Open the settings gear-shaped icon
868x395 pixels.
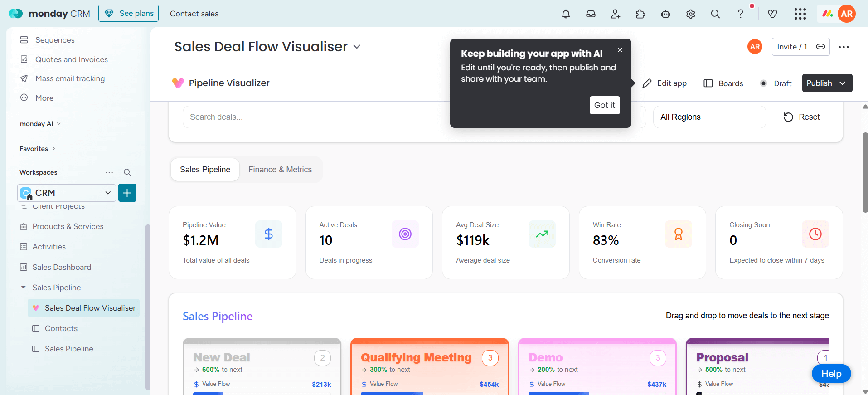pyautogui.click(x=690, y=14)
